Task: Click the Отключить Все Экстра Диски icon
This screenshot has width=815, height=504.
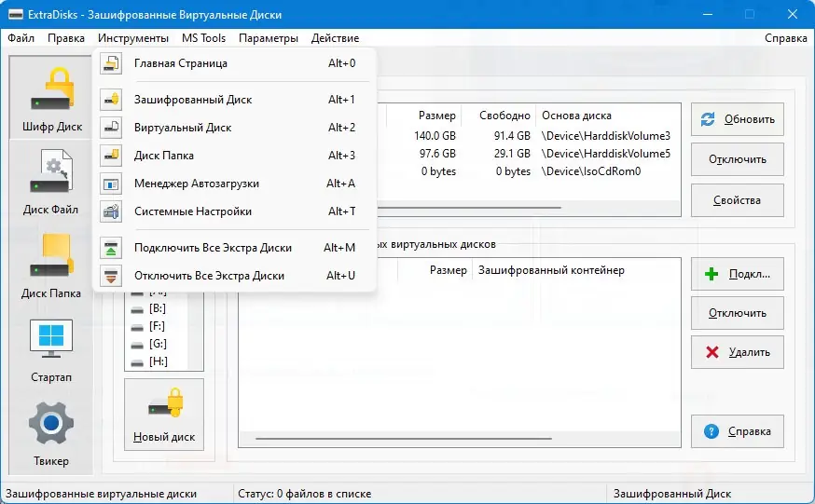Action: (111, 276)
